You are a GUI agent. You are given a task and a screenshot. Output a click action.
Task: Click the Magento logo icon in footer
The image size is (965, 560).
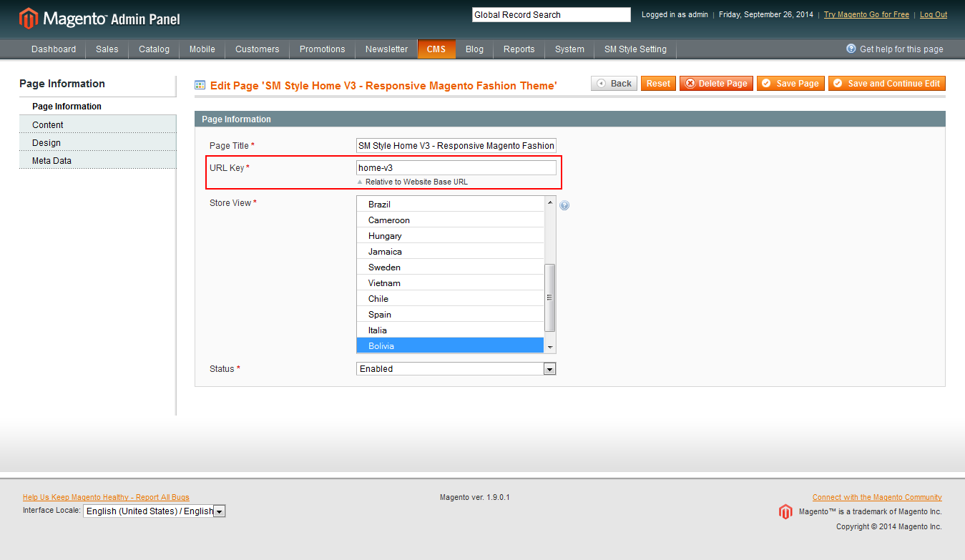[785, 512]
